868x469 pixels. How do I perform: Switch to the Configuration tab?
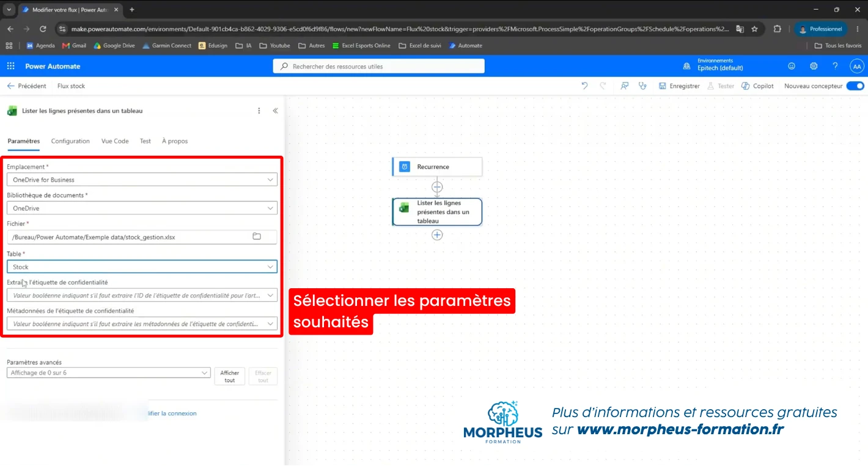(x=70, y=141)
